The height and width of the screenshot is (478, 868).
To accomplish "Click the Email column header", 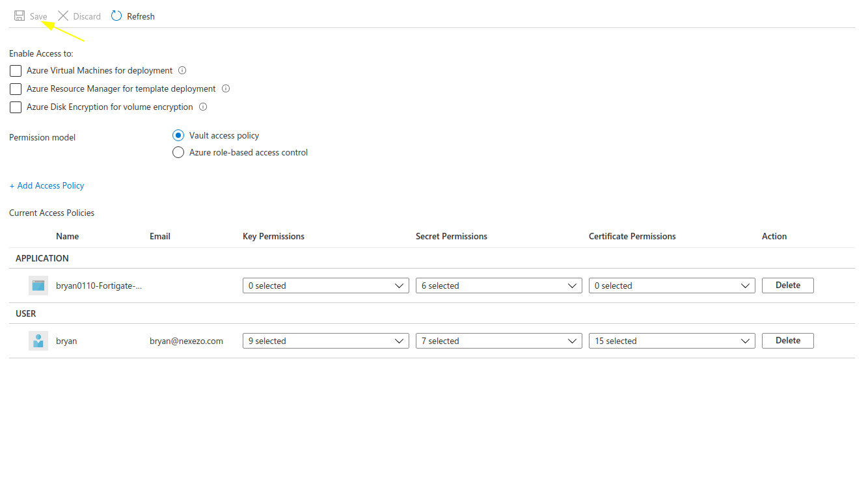I will click(x=160, y=236).
